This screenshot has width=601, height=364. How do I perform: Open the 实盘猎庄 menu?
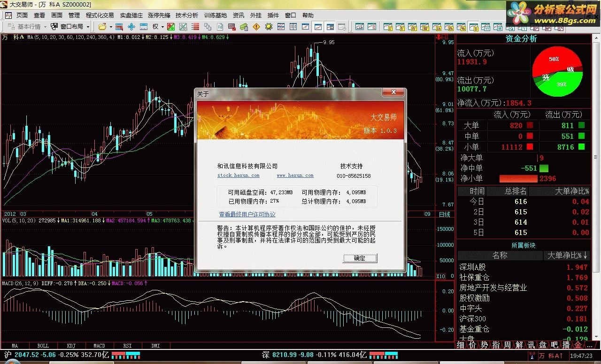point(131,15)
